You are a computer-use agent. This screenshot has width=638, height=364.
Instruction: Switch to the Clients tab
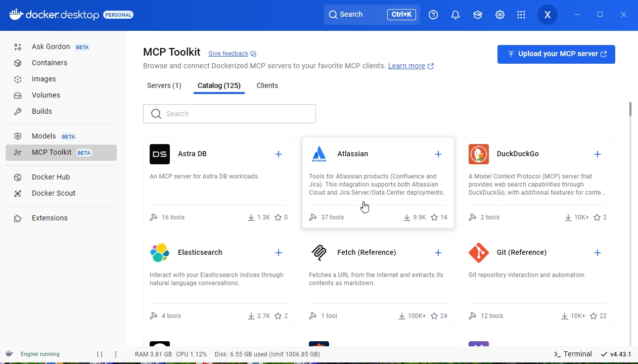coord(267,85)
